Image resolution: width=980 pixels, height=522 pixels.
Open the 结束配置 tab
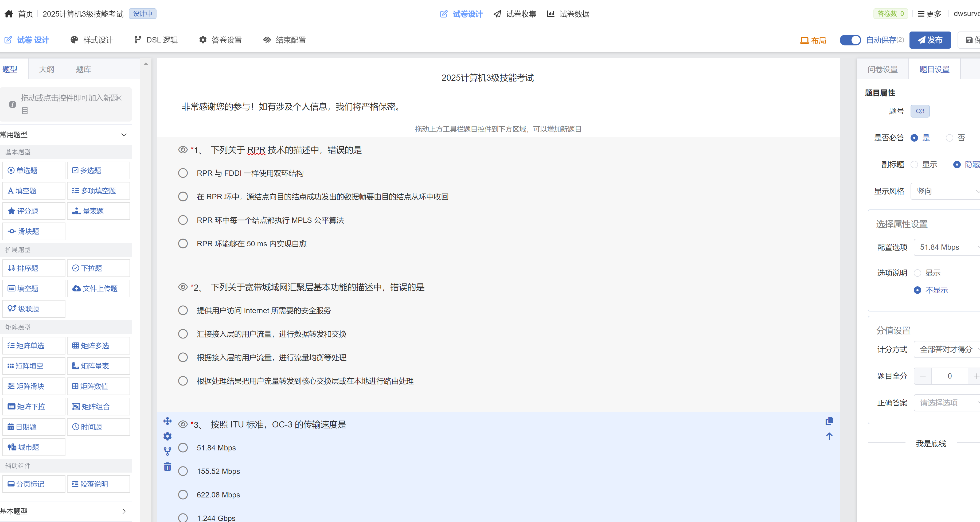[x=284, y=40]
